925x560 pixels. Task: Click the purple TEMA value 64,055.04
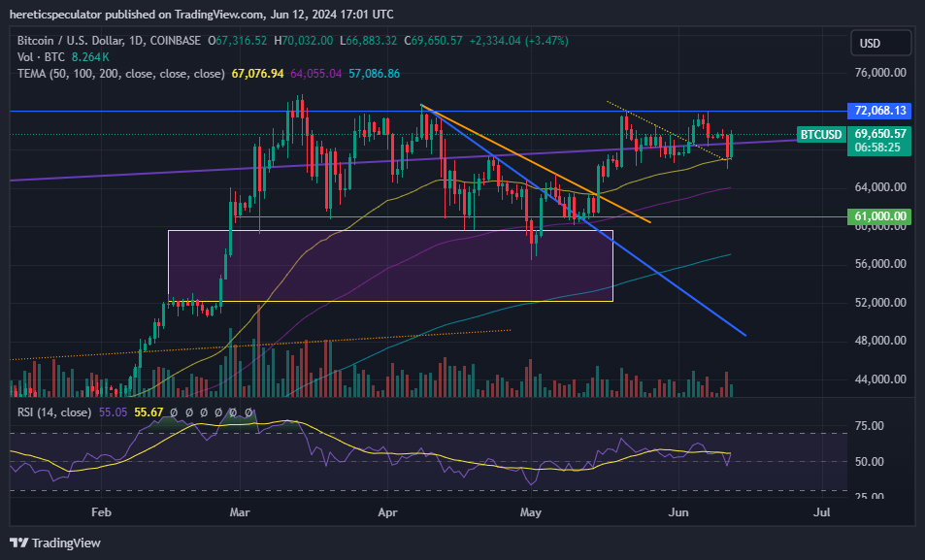[x=315, y=74]
